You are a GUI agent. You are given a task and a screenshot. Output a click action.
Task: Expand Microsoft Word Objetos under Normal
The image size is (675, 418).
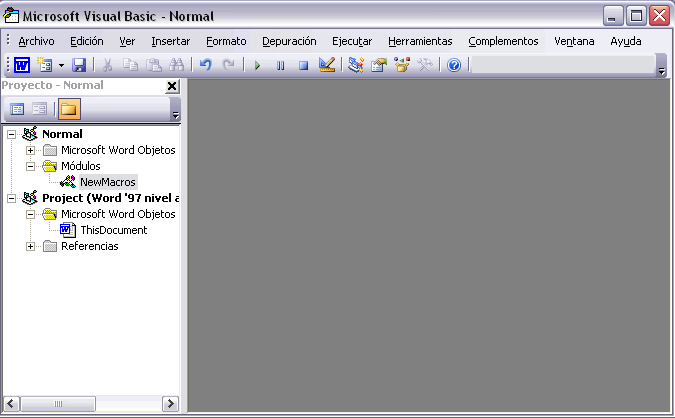30,150
